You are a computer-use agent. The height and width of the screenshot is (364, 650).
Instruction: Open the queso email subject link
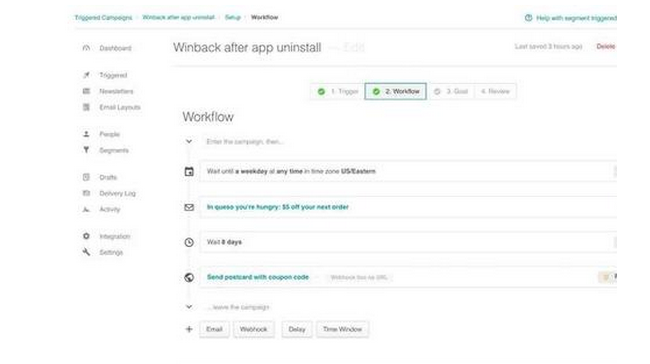[278, 207]
